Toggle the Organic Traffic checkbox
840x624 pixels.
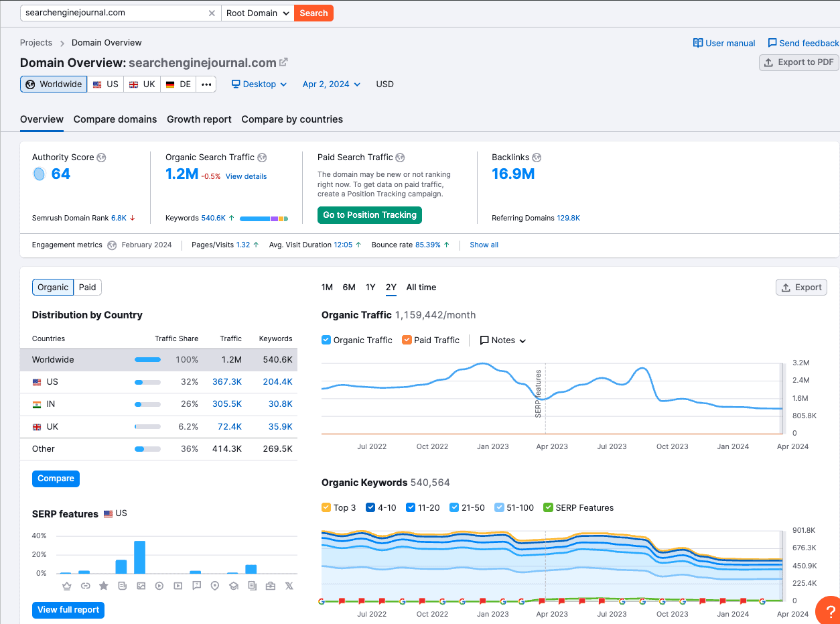(x=326, y=340)
